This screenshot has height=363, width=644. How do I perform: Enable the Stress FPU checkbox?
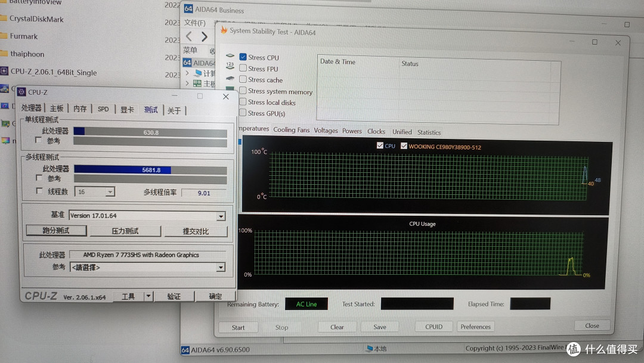[243, 68]
